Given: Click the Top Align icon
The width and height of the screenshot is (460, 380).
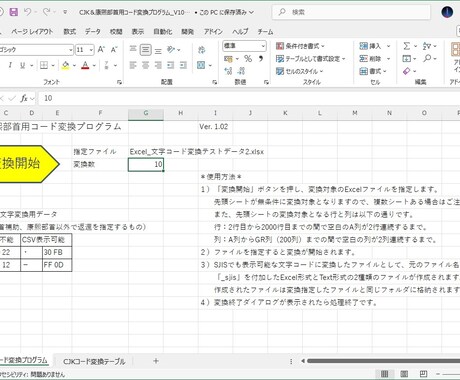Looking at the screenshot, I should (133, 50).
